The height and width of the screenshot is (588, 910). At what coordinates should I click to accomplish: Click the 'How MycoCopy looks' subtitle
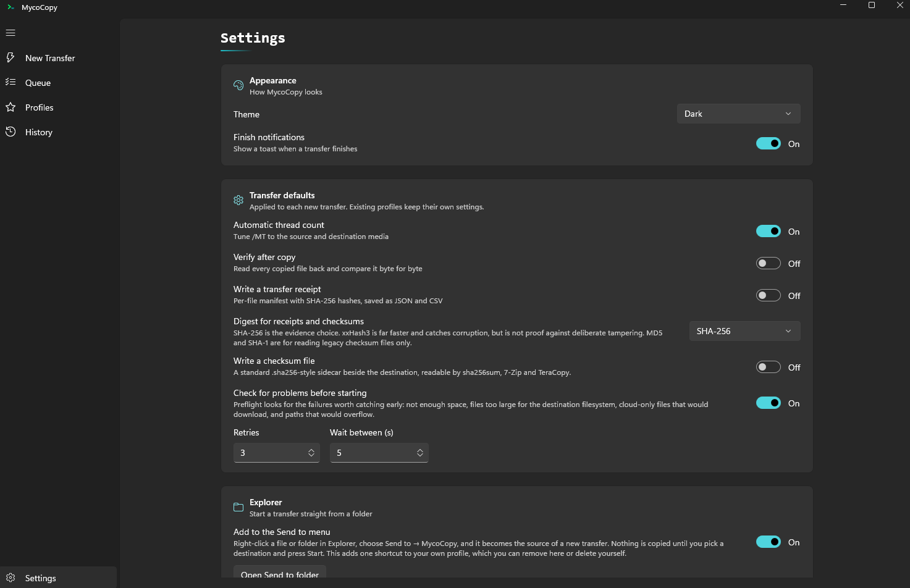(286, 92)
